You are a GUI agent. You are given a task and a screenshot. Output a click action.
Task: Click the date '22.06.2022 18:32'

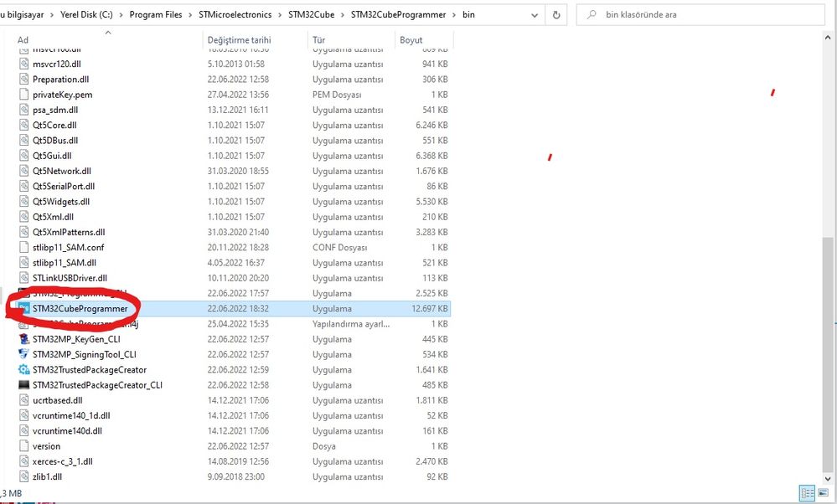point(238,308)
